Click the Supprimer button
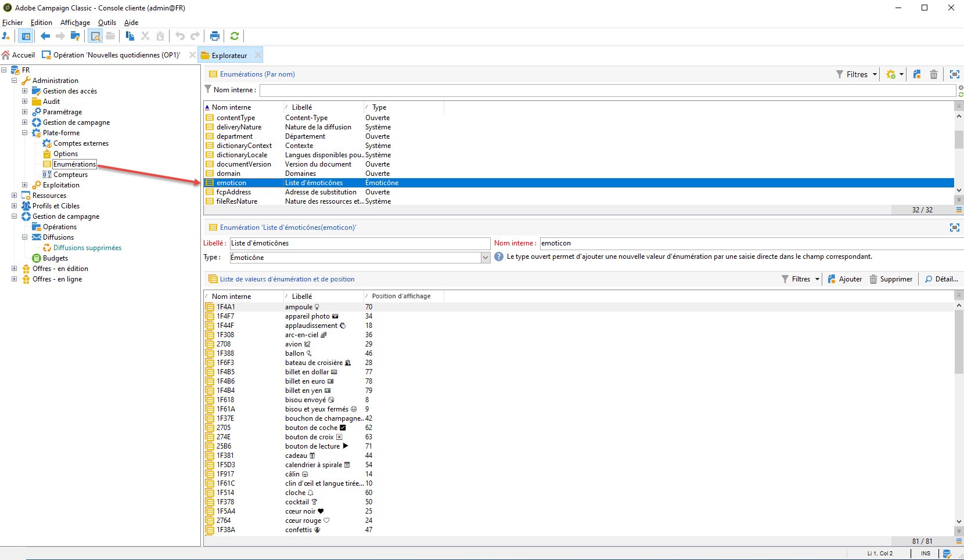Screen dimensions: 964x560 pyautogui.click(x=891, y=279)
